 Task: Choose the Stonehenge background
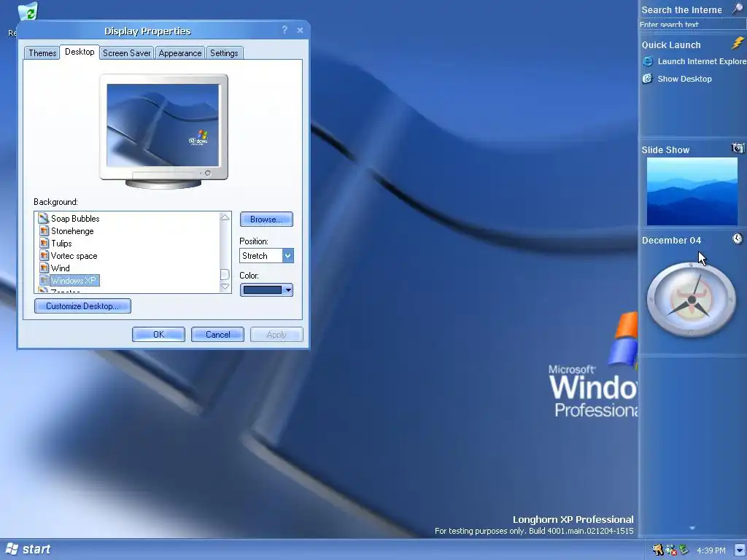(72, 231)
